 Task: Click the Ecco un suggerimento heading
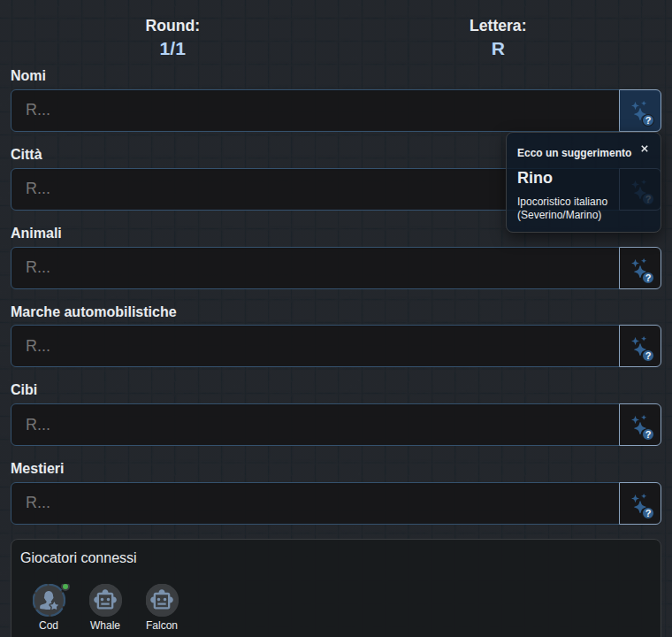(x=574, y=153)
